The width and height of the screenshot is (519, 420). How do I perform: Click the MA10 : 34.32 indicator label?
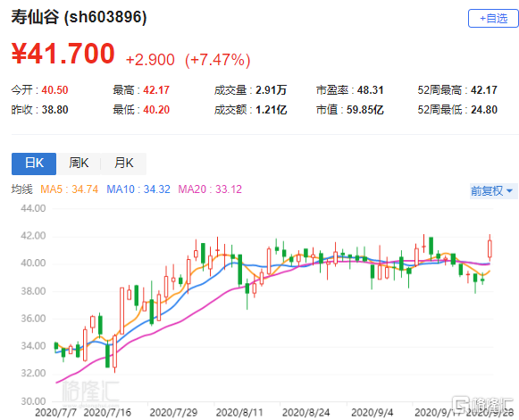click(x=138, y=189)
